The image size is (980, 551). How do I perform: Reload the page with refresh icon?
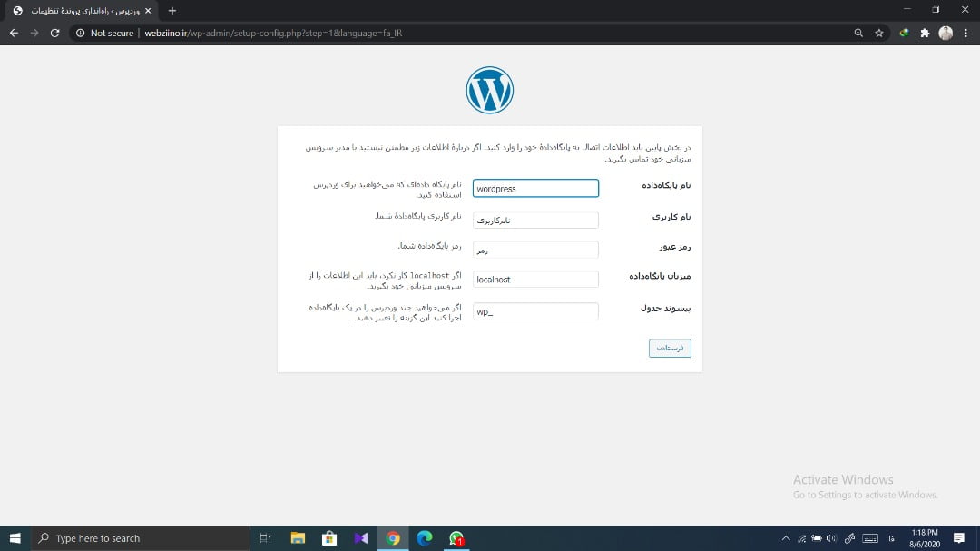tap(55, 34)
